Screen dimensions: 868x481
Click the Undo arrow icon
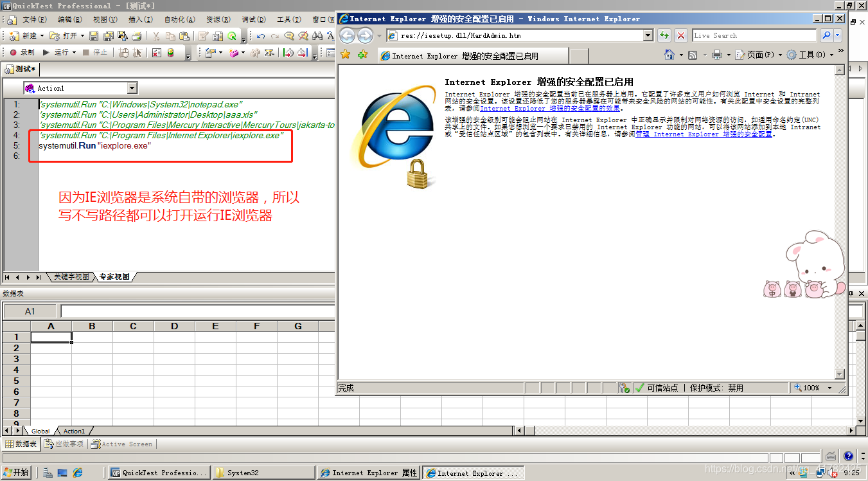point(260,36)
